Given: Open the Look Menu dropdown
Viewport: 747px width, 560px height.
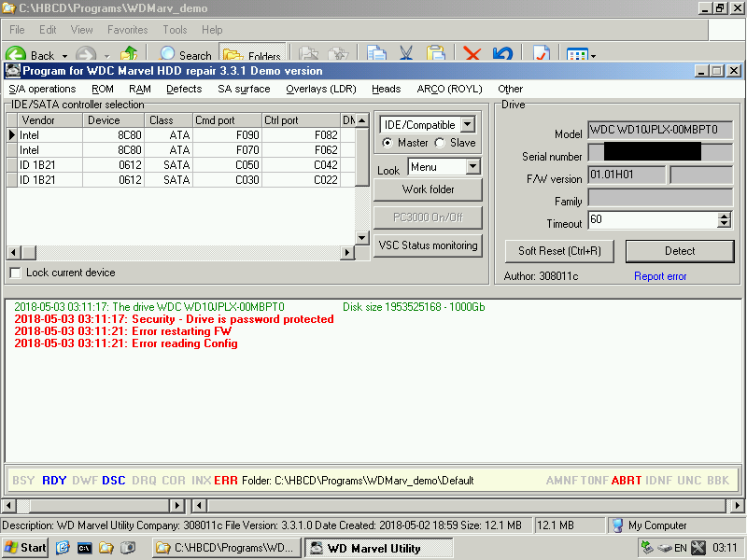Looking at the screenshot, I should click(x=472, y=167).
